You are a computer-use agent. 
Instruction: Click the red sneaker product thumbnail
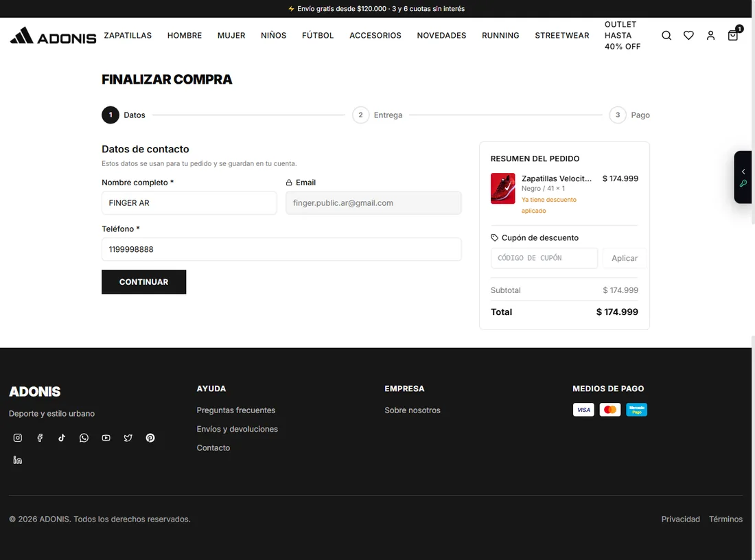pos(502,188)
